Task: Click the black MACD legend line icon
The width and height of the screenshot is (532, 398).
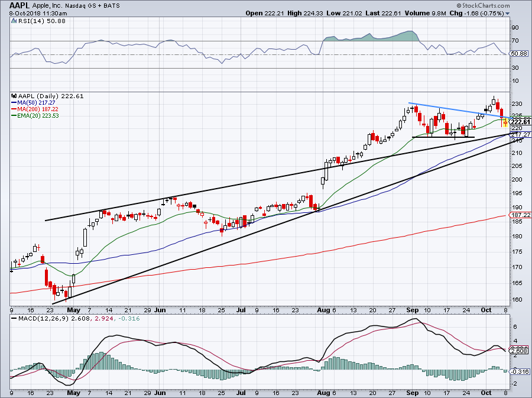Action: 14,319
